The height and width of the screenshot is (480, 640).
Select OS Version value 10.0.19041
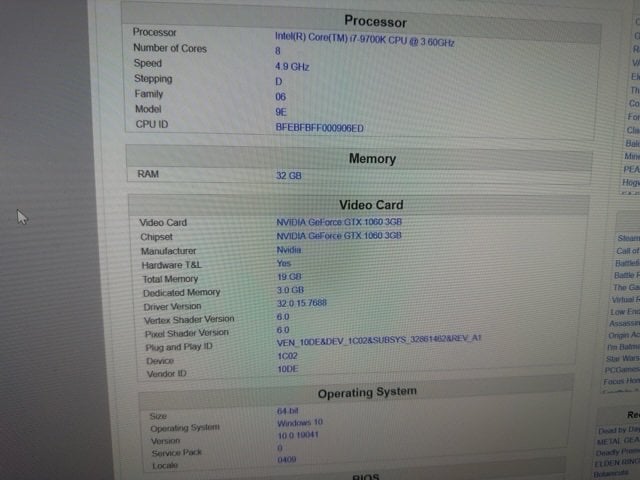point(298,435)
